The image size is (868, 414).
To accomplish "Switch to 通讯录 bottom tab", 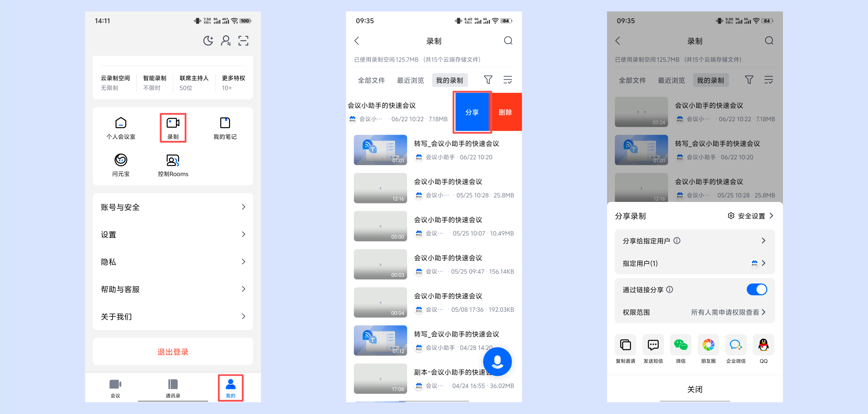I will (x=173, y=388).
